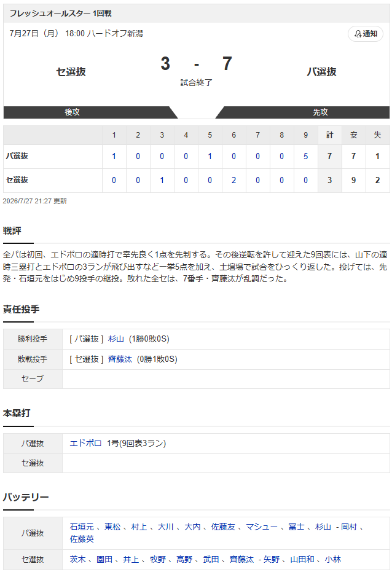This screenshot has height=572, width=392.
Task: Open 茨木 pitcher link
Action: coord(77,559)
